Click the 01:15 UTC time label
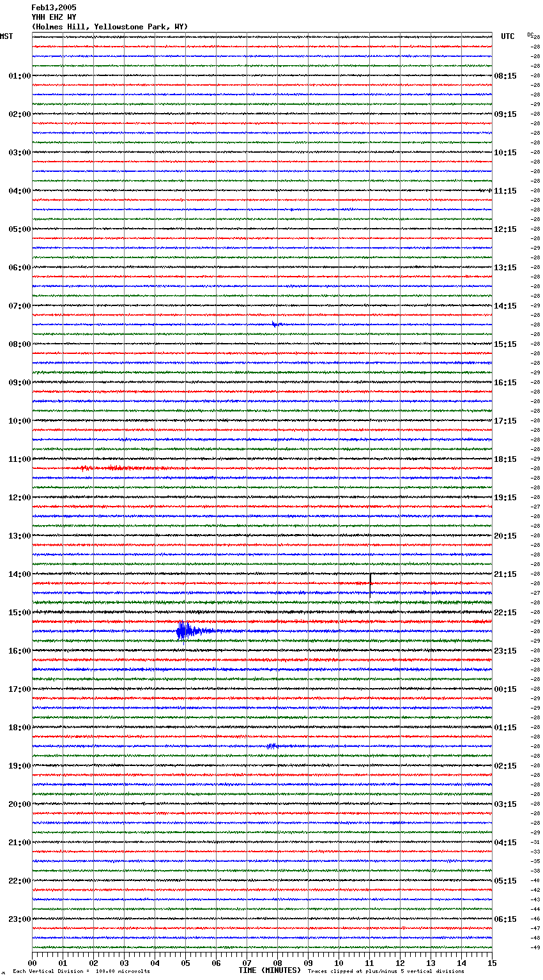Viewport: 543px width, 980px height. tap(505, 728)
